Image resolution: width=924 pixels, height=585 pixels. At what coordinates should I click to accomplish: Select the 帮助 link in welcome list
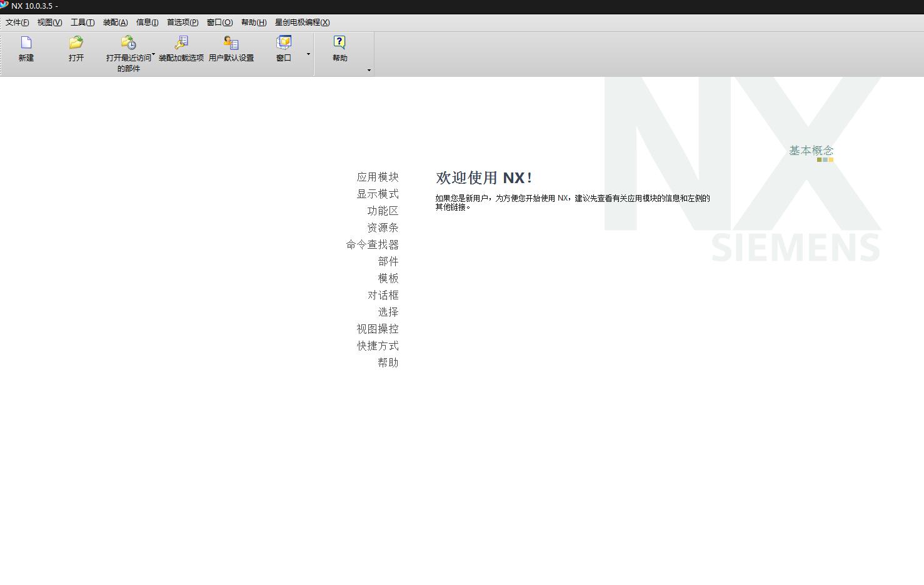coord(388,362)
